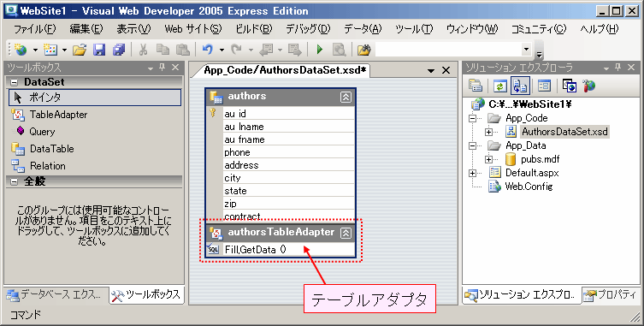
Task: Click the Refresh icon in Solution Explorer
Action: [x=499, y=86]
